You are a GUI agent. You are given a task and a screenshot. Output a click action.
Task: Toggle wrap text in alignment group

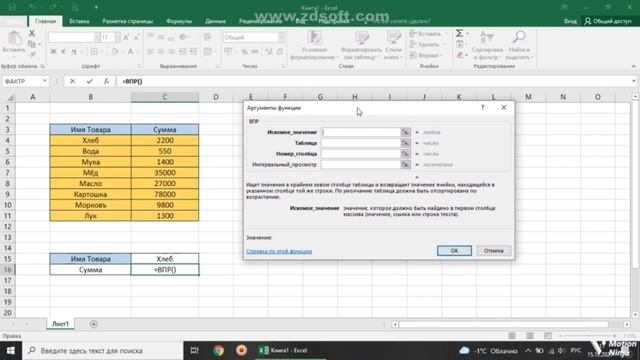(x=208, y=38)
